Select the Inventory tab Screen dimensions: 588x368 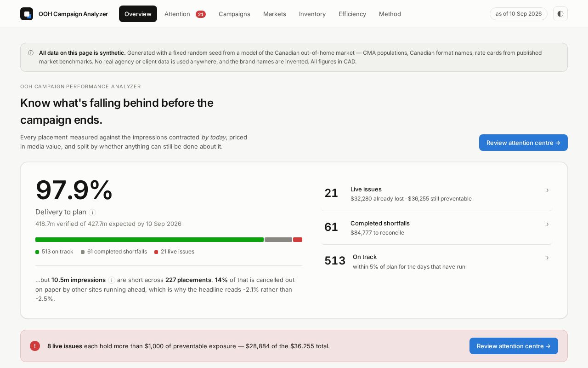pyautogui.click(x=312, y=14)
